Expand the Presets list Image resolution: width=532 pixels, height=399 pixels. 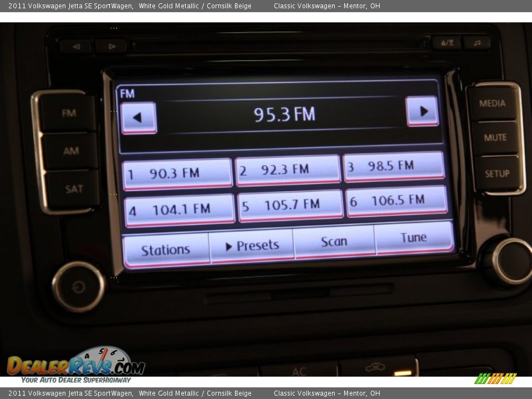click(252, 245)
